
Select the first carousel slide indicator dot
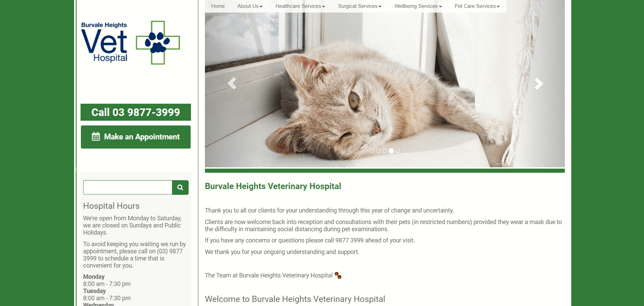[x=371, y=151]
